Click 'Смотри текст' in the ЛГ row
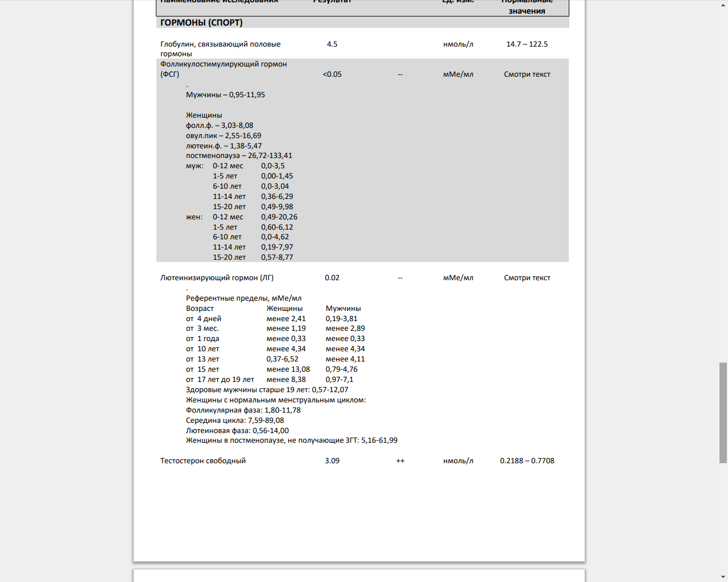This screenshot has height=582, width=728. coord(527,278)
